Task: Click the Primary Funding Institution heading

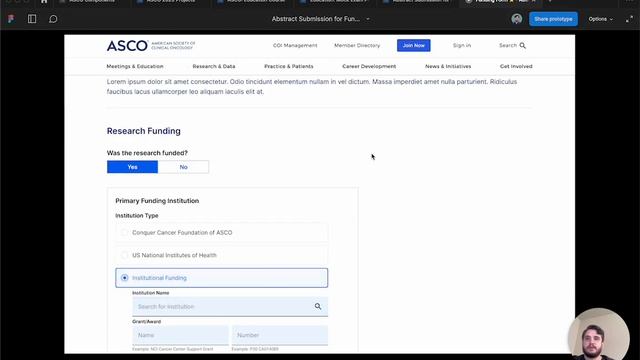Action: (157, 201)
